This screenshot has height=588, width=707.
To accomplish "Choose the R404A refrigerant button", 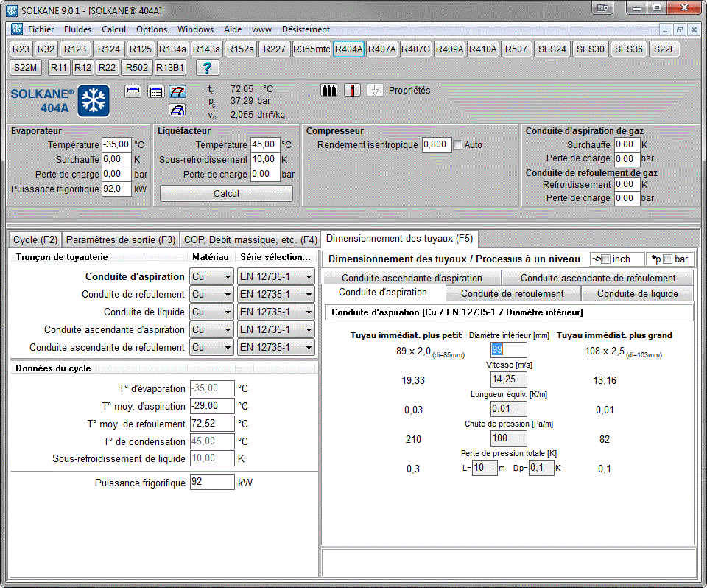I will point(348,49).
